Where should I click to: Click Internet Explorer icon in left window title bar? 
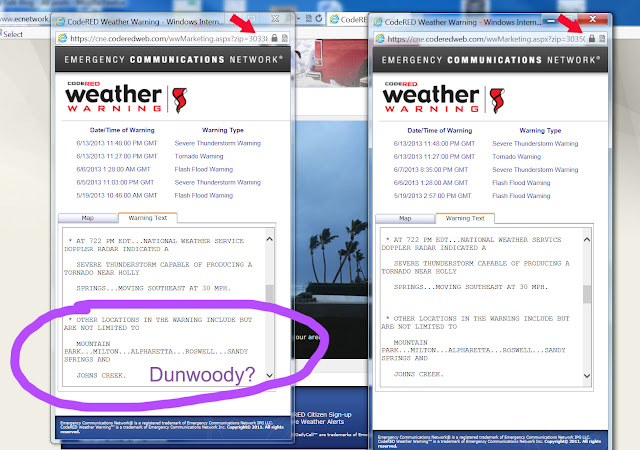60,22
